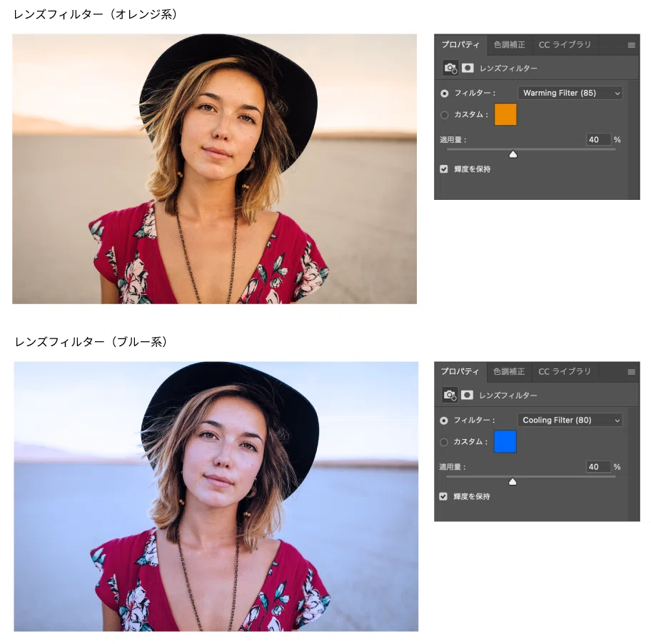Click the orange-toned woman photo

pos(214,169)
